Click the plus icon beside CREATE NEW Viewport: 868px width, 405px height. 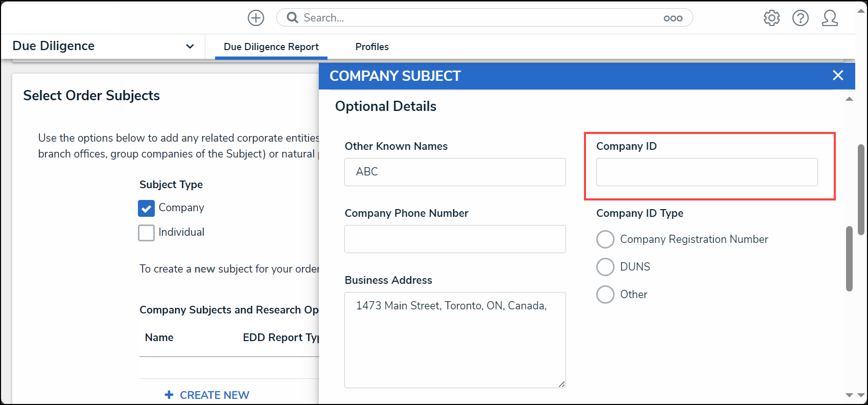[x=169, y=395]
